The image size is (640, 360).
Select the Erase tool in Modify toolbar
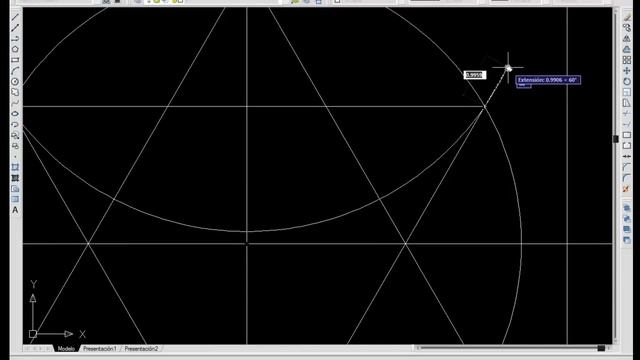pyautogui.click(x=627, y=17)
